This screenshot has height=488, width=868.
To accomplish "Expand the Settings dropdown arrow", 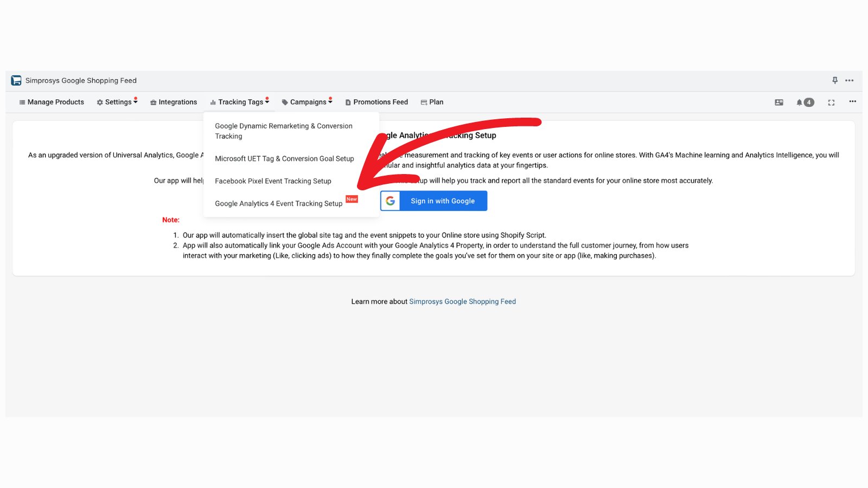I will coord(135,101).
